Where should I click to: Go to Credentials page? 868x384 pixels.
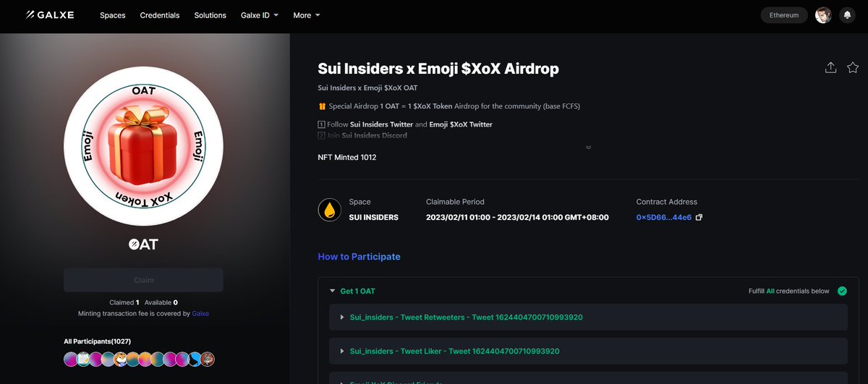pos(160,15)
